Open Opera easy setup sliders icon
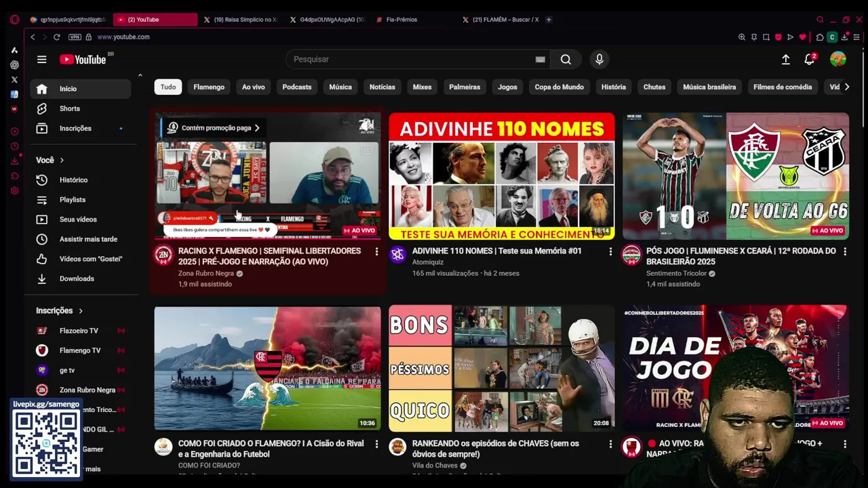This screenshot has width=868, height=488. (x=857, y=37)
